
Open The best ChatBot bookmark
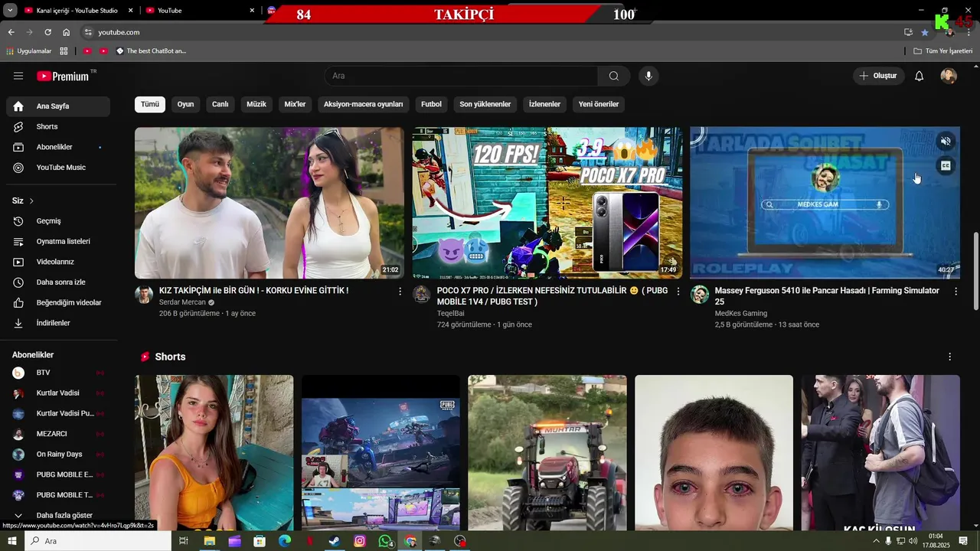[151, 51]
